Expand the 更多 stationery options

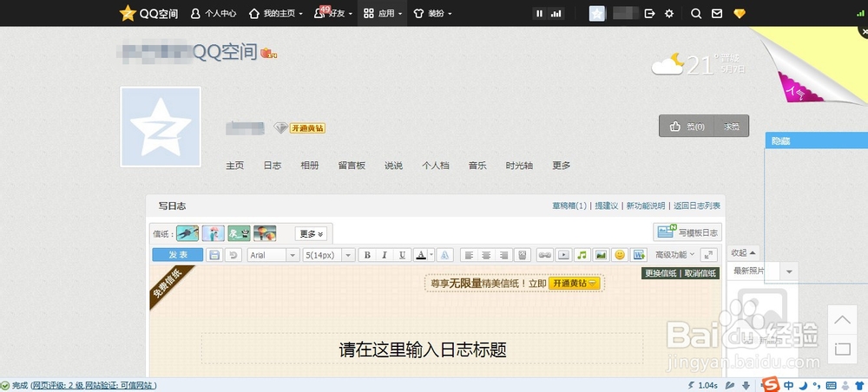click(x=311, y=234)
